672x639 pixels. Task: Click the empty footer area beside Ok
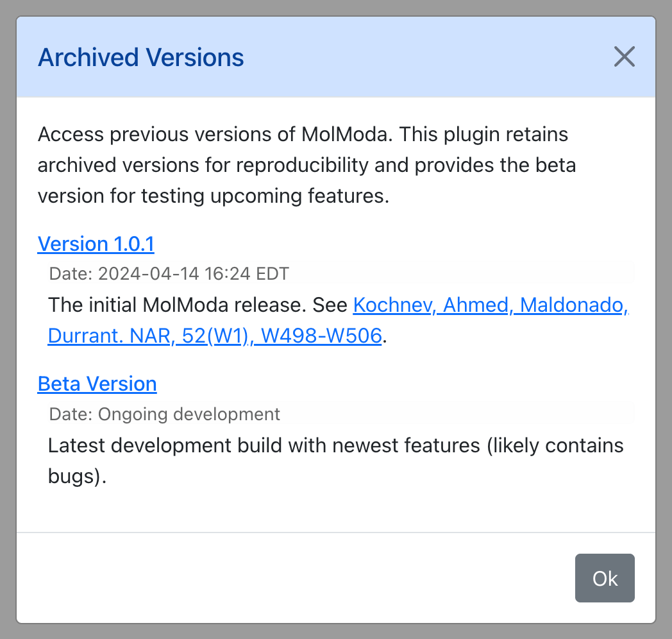pyautogui.click(x=296, y=578)
